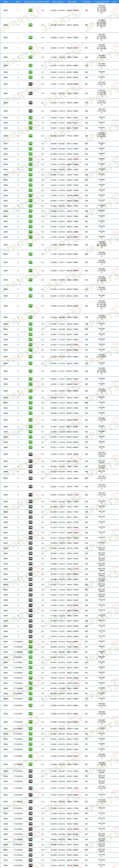This screenshot has width=119, height=868.
Task: Click ON icon in 09.2005 110kW E90 row
Action: (x=31, y=466)
